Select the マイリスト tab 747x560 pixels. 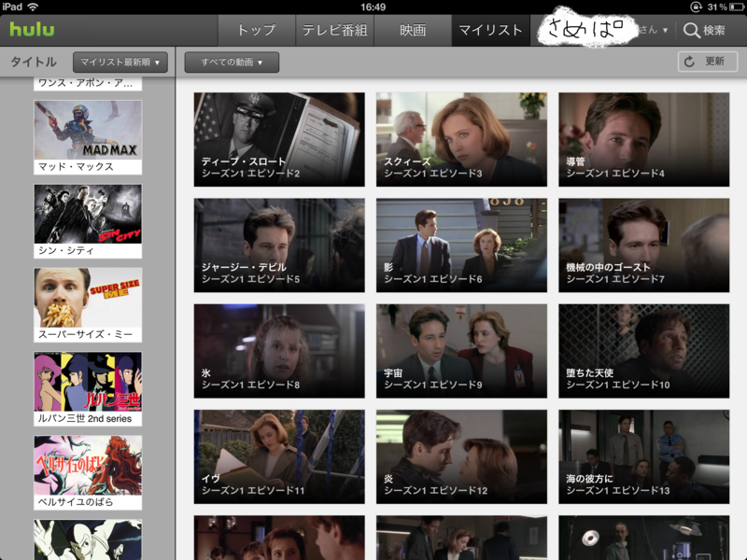point(491,31)
